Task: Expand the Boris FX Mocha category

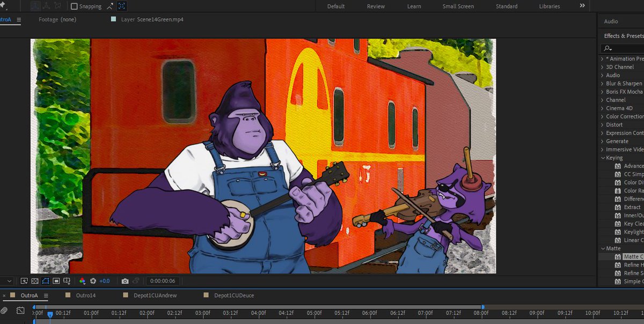Action: click(602, 92)
